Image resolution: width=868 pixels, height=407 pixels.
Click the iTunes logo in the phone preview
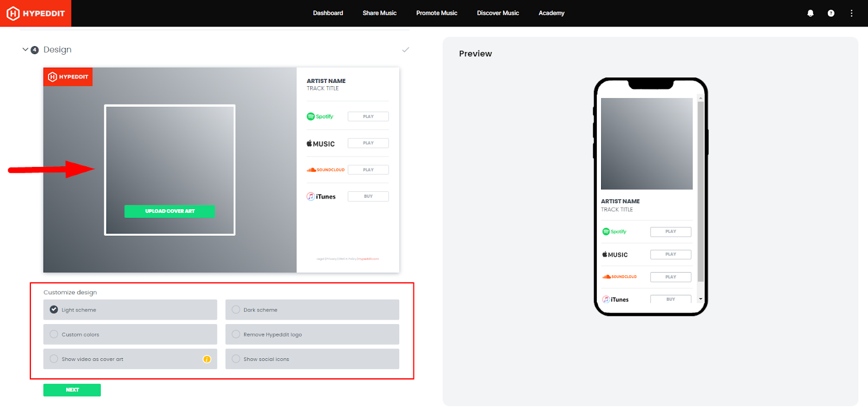(x=615, y=300)
